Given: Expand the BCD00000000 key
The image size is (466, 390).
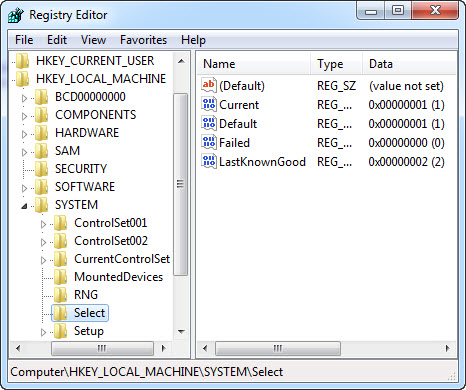Looking at the screenshot, I should (x=24, y=98).
